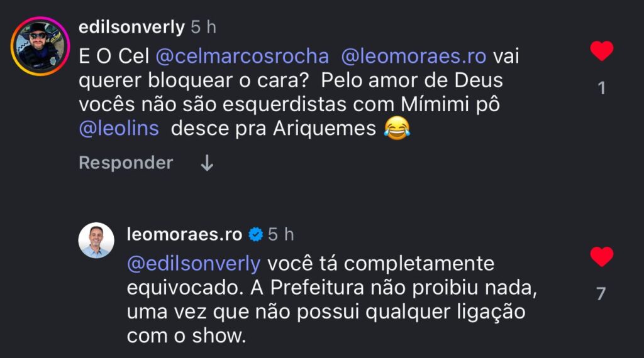Screen dimensions: 644x358
Task: Select the comment text mentioning esquerdistas
Action: pyautogui.click(x=289, y=105)
